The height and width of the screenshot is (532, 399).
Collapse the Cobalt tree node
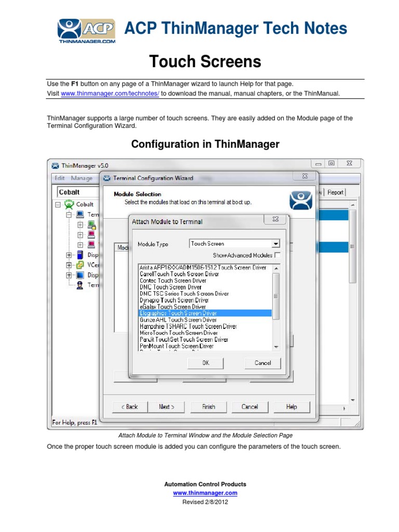[x=58, y=205]
